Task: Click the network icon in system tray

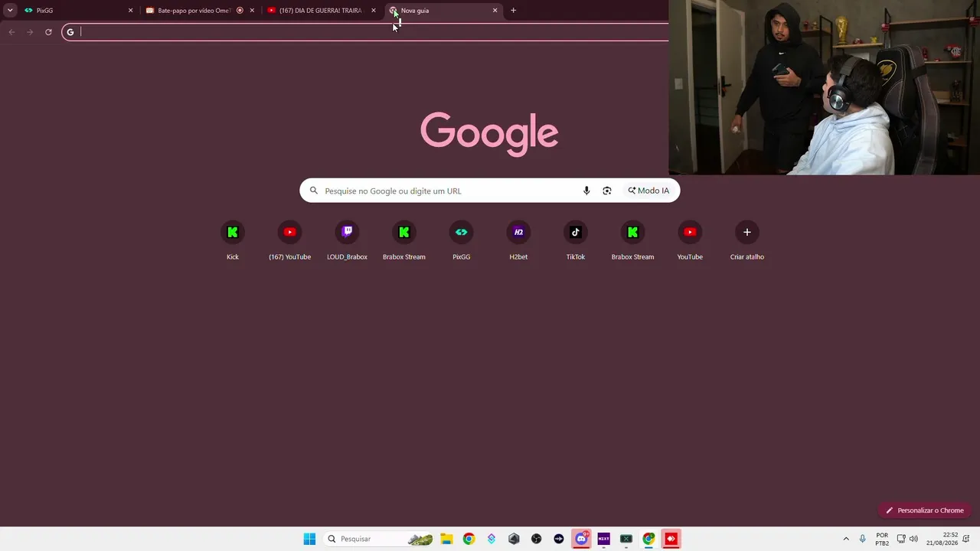Action: 901,539
